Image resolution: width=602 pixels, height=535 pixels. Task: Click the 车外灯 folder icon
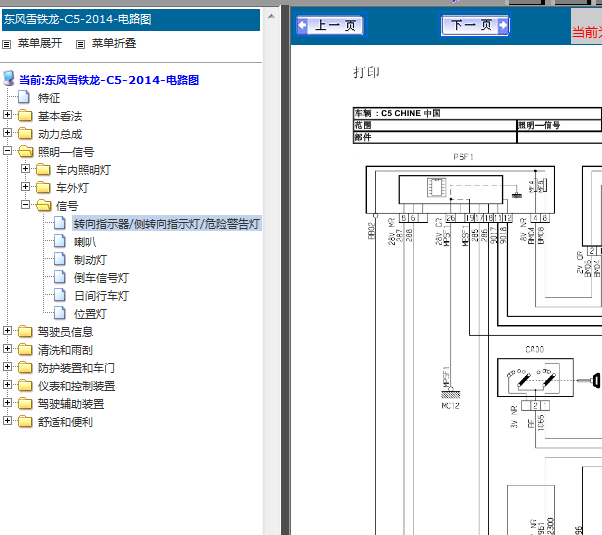(43, 187)
